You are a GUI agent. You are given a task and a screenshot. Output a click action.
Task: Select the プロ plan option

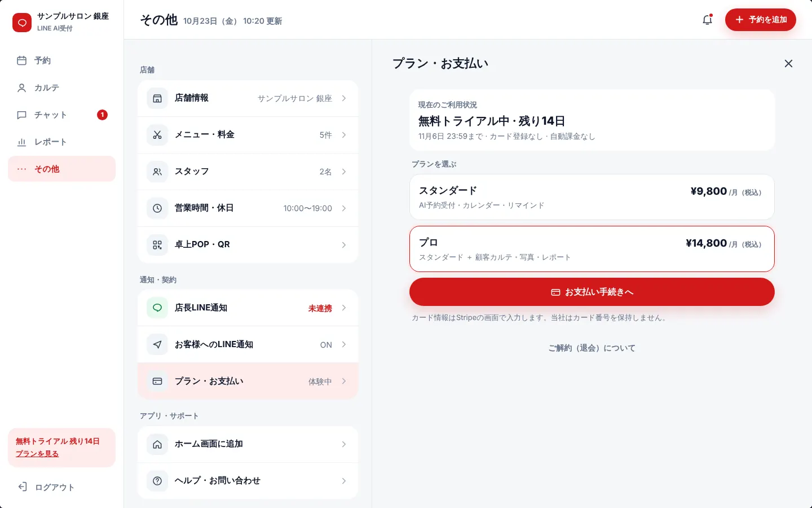(x=592, y=249)
